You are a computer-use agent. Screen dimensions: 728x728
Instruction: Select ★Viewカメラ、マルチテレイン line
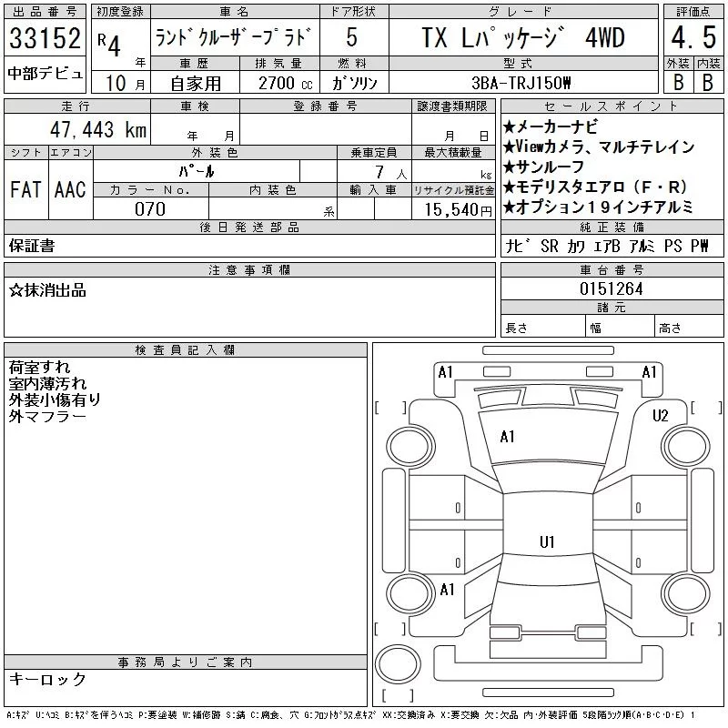599,147
